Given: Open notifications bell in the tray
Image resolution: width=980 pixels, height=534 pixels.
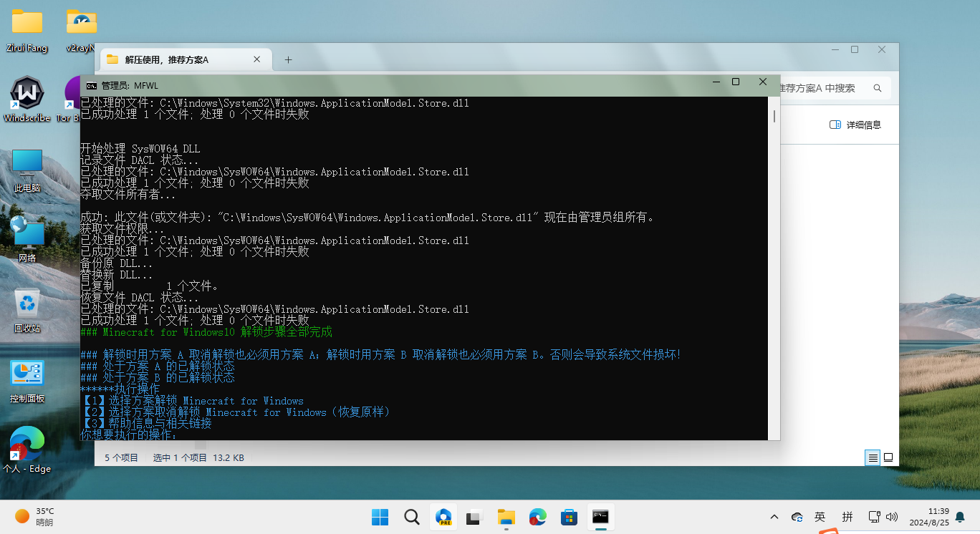Looking at the screenshot, I should (x=960, y=517).
